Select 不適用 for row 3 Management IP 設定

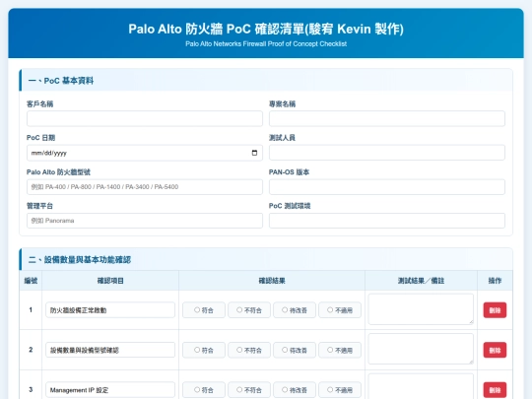click(340, 390)
